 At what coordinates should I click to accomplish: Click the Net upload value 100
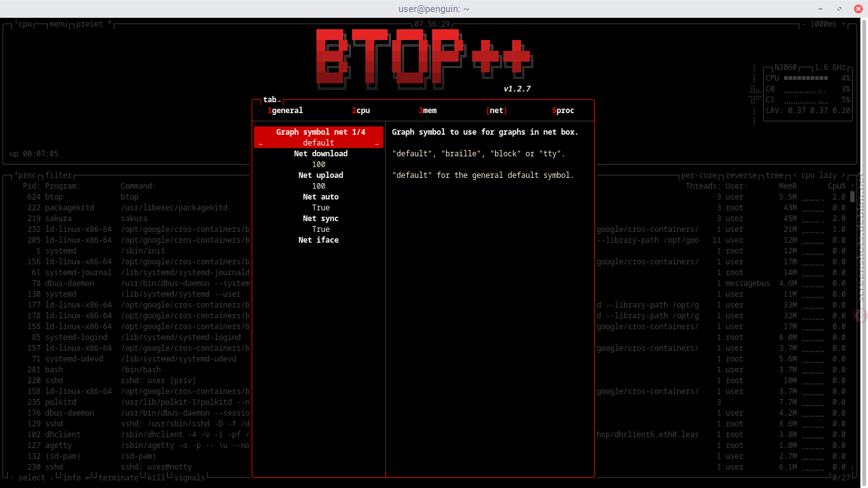click(x=319, y=186)
